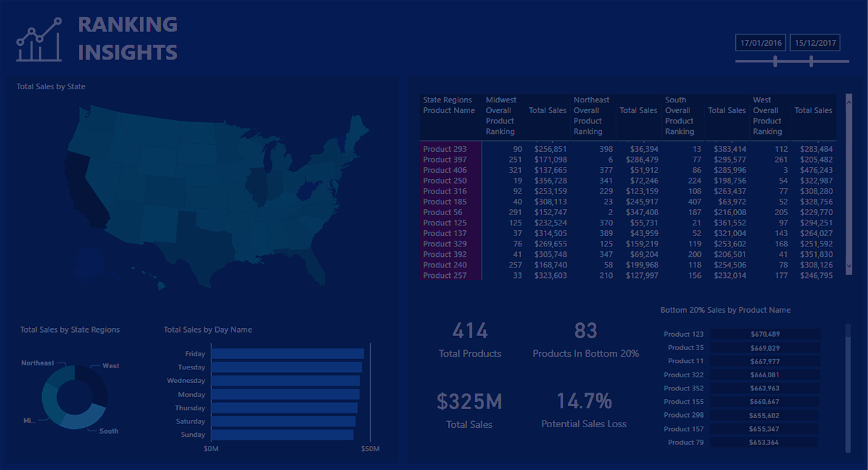Select the Product 392 row label
Image resolution: width=868 pixels, height=470 pixels.
[445, 254]
